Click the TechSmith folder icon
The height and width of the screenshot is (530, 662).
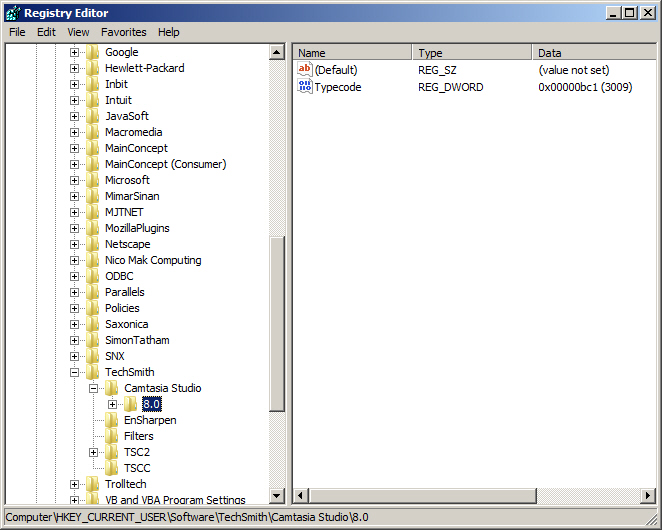[x=92, y=372]
